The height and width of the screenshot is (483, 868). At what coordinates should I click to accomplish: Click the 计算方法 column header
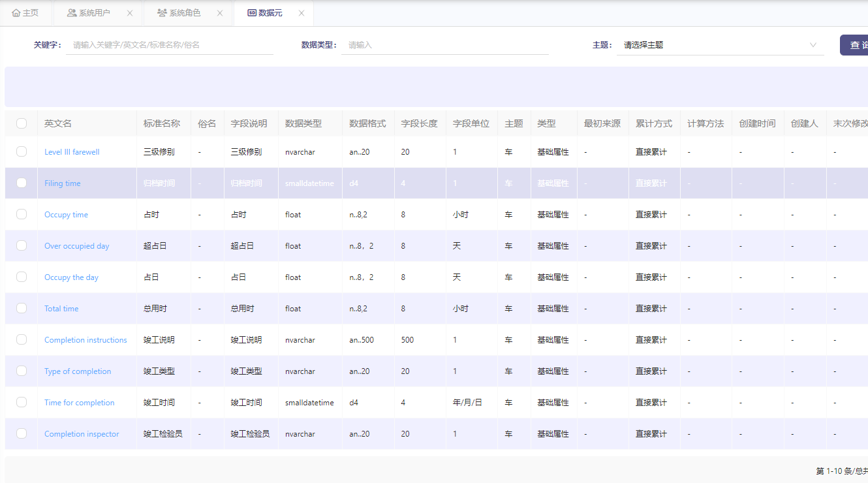coord(706,123)
